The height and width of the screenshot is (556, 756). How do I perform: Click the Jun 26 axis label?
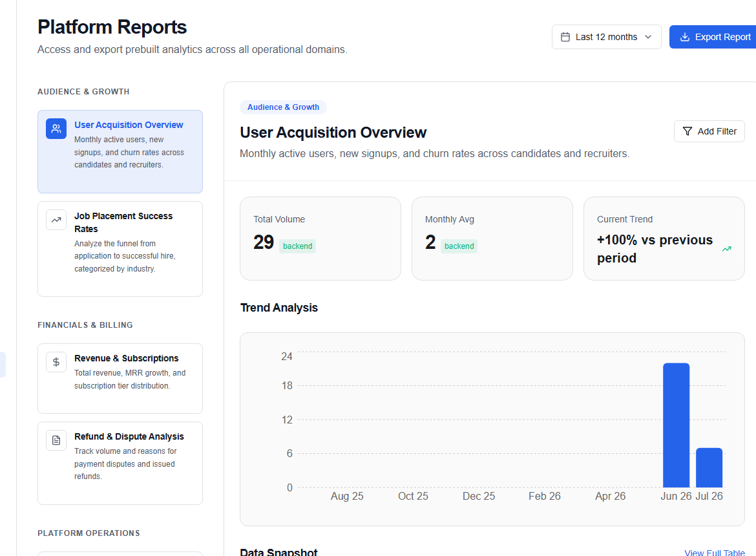pos(676,497)
